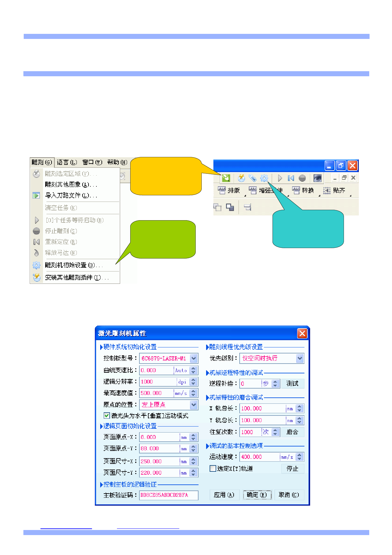Click the blue tag icon in toolbar
This screenshot has height=555, width=392.
[x=252, y=178]
